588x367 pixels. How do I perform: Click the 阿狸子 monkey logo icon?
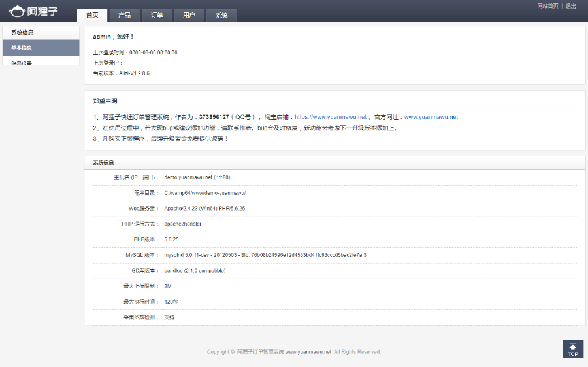point(17,11)
